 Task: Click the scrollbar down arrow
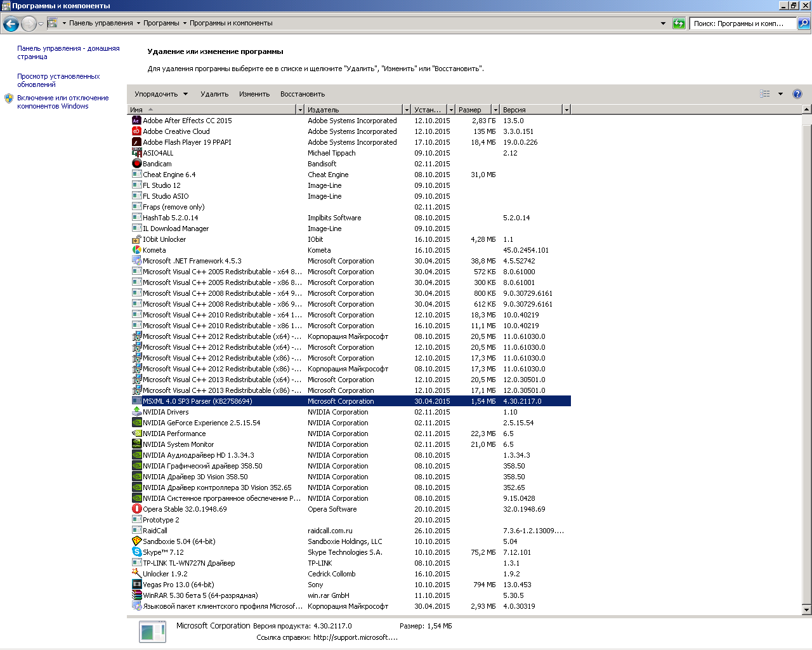[807, 610]
